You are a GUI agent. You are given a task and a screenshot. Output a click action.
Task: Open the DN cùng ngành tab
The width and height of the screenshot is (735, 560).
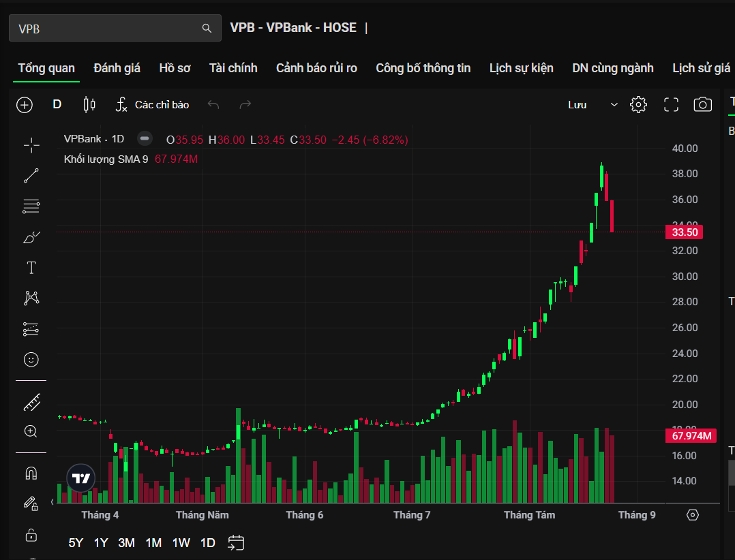click(x=613, y=68)
